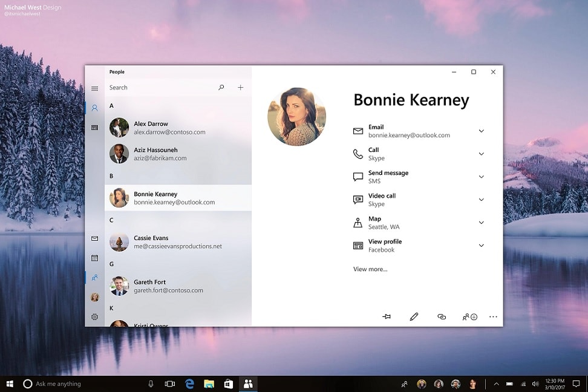Open Calendar icon in the sidebar
This screenshot has height=392, width=588.
click(94, 258)
